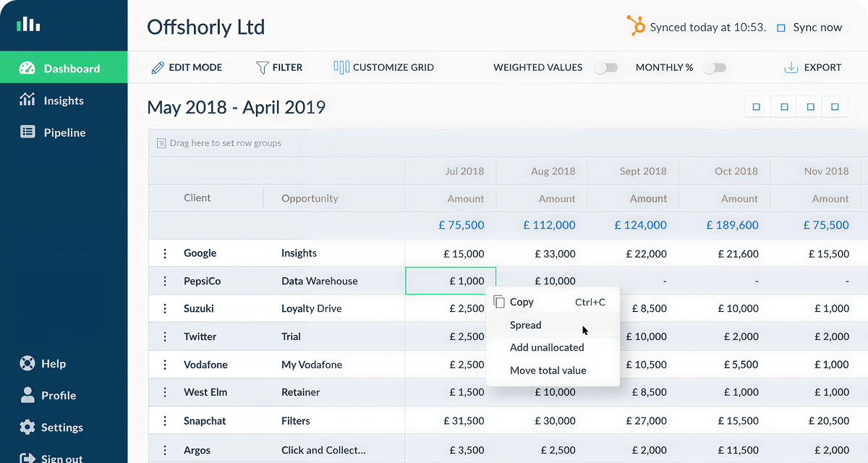Click the Customize Grid columns icon
Screen dimensions: 868x463
pos(341,67)
